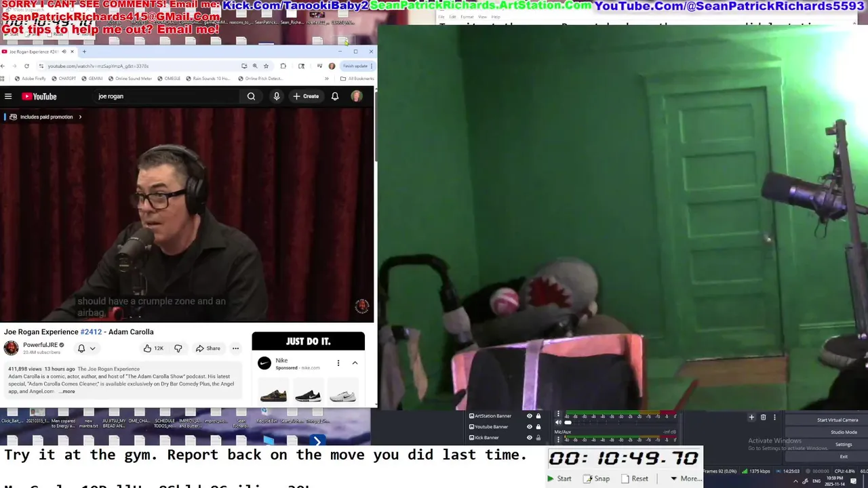Viewport: 868px width, 488px height.
Task: Click into YouTube search field 'joe rogan'
Action: click(x=166, y=96)
